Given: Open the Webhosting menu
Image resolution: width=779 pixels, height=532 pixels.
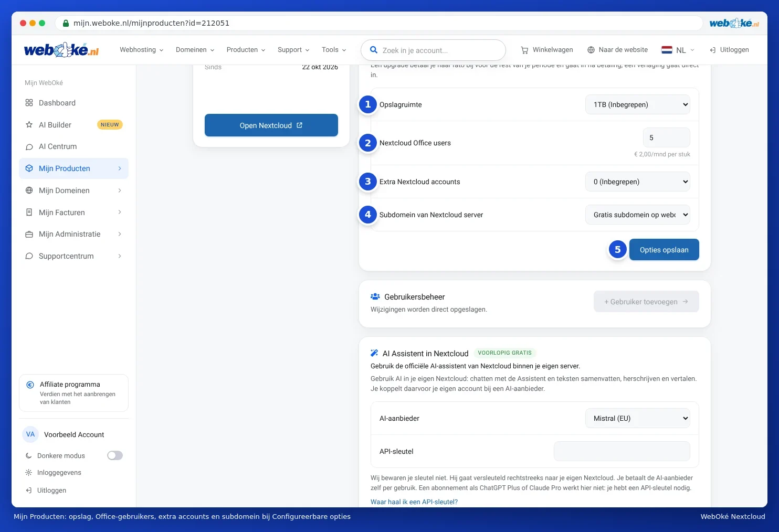Looking at the screenshot, I should tap(142, 50).
